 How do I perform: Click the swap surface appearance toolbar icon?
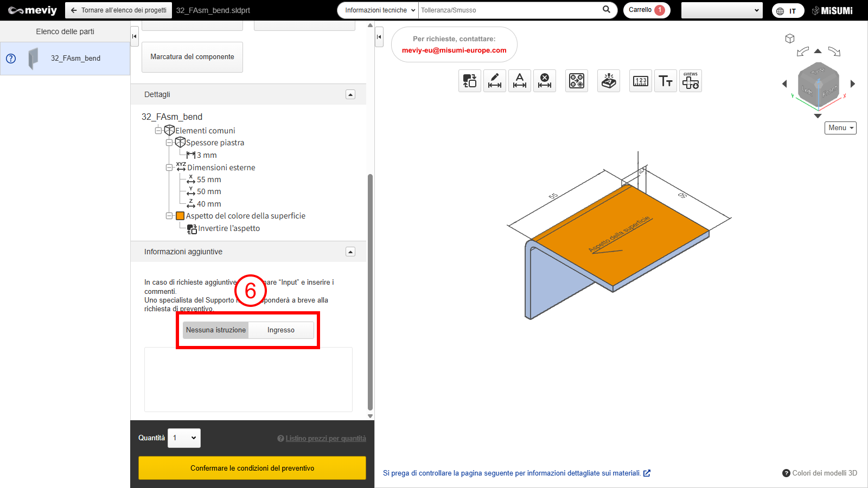point(470,81)
